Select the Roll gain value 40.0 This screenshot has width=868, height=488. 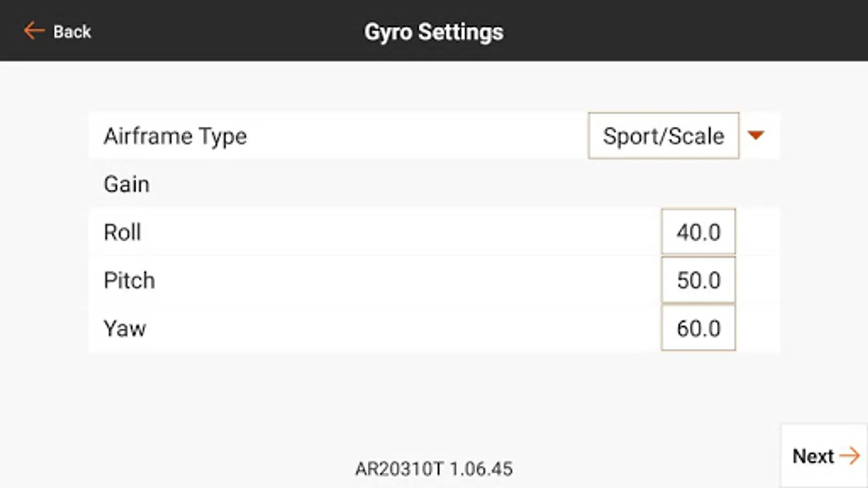698,232
